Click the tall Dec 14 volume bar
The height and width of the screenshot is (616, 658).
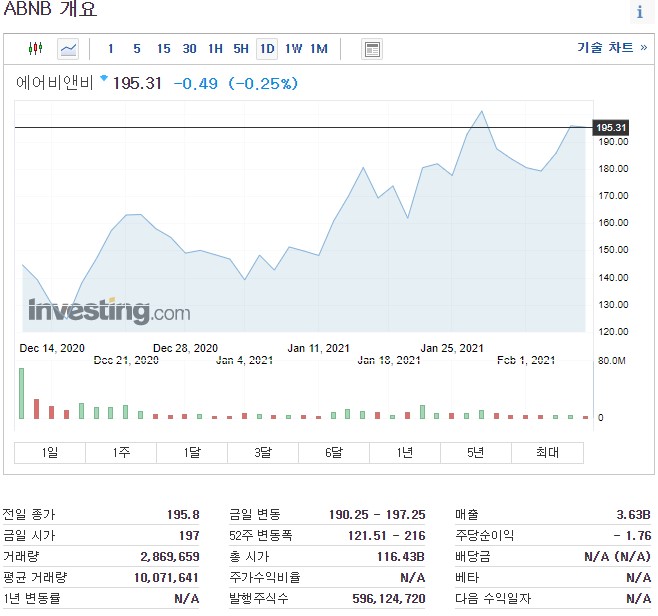(x=21, y=393)
